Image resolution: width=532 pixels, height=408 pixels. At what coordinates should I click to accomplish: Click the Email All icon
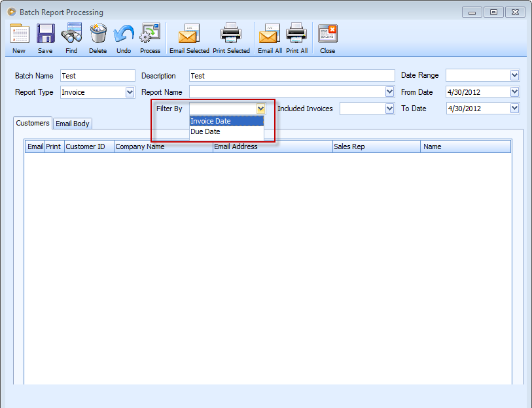(269, 34)
